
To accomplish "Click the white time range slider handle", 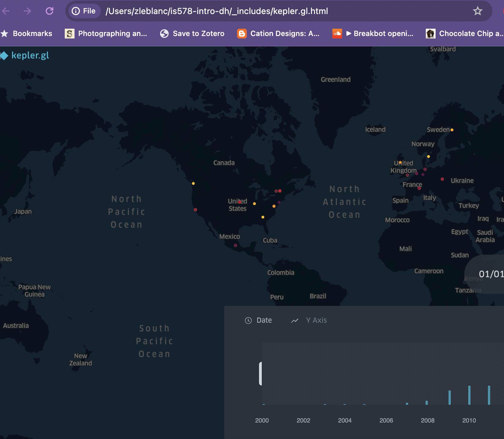I will pyautogui.click(x=261, y=373).
